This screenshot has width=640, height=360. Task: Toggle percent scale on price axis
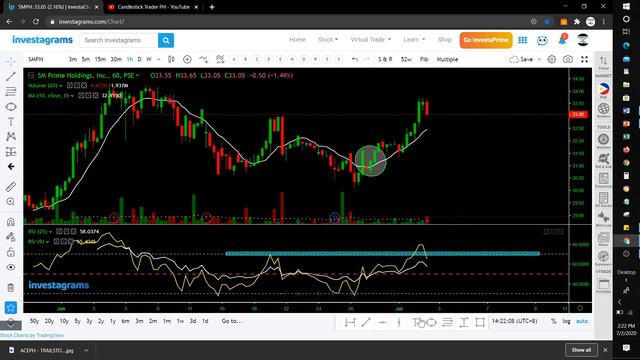coord(553,321)
